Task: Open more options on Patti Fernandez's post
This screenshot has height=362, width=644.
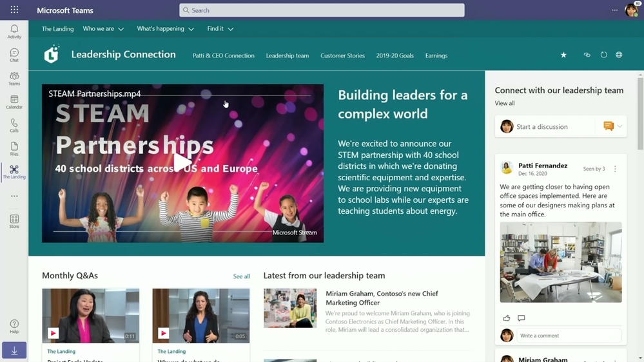Action: point(615,169)
